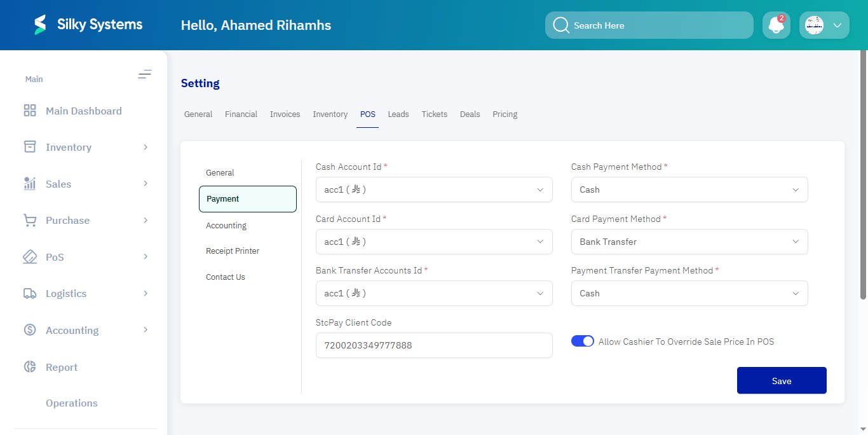Open the profile avatar dropdown menu
The height and width of the screenshot is (435, 868).
coord(824,25)
